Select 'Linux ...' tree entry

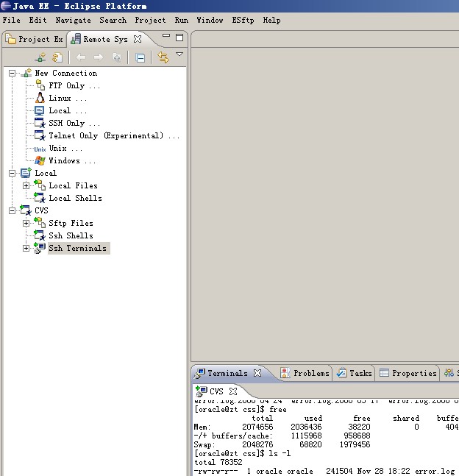(x=68, y=98)
